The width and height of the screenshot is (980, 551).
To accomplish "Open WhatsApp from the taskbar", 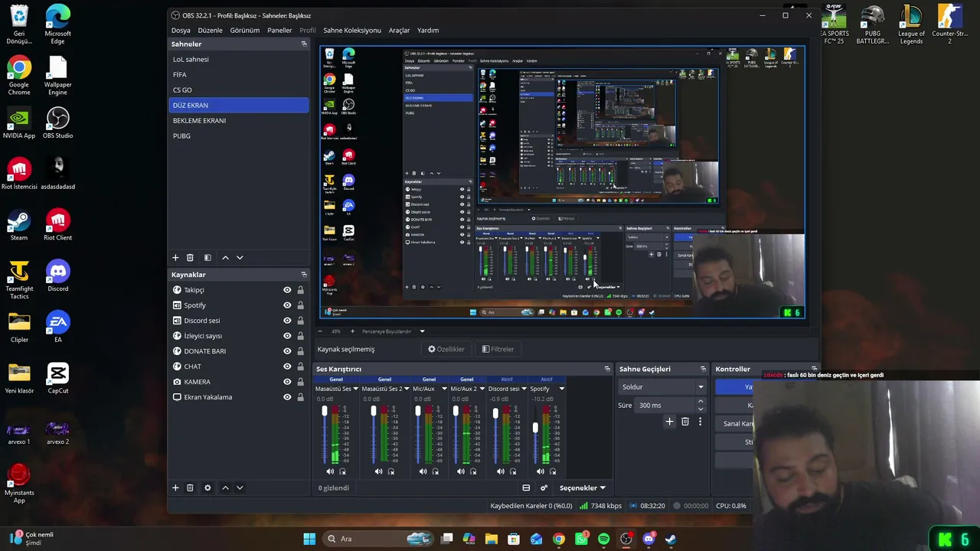I will tap(581, 539).
